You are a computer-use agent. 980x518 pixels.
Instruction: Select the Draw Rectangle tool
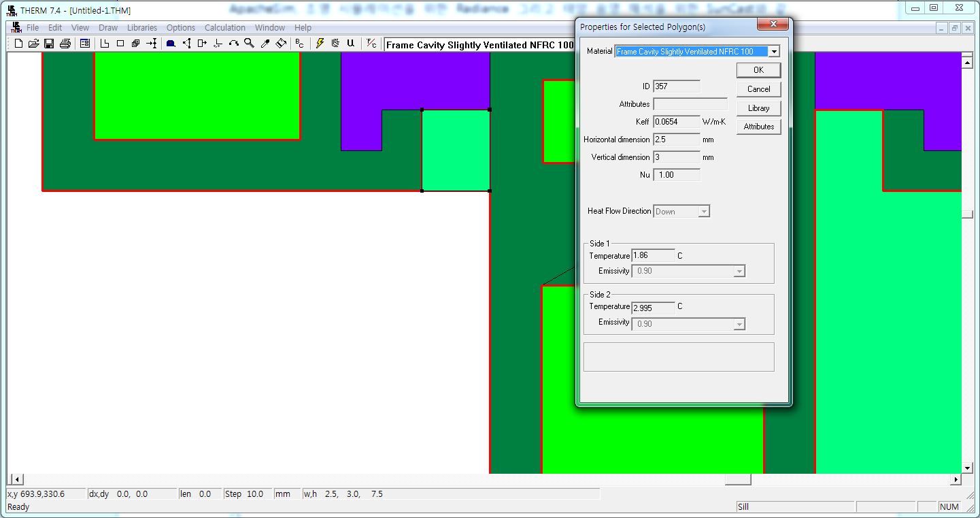120,44
